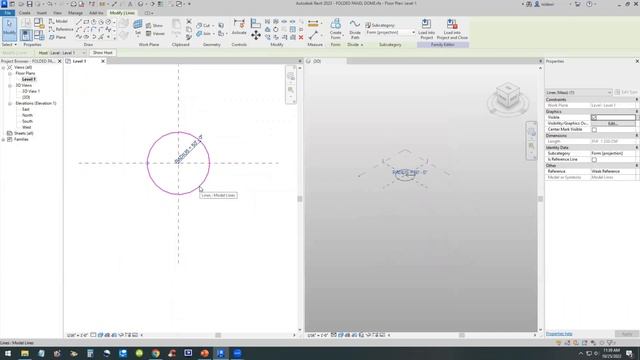The width and height of the screenshot is (640, 360).
Task: Click the Edit button for Visibility/Graphics Overrides
Action: (613, 123)
